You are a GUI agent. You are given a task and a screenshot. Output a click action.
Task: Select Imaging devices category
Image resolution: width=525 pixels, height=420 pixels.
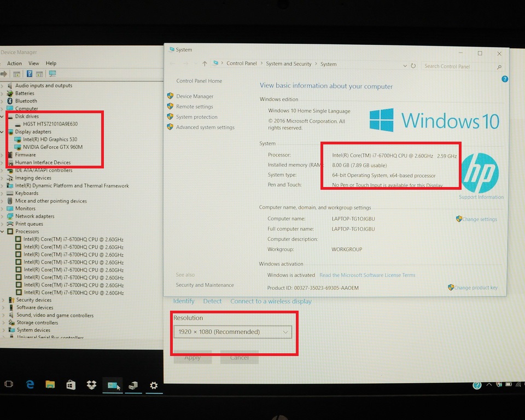tap(33, 178)
